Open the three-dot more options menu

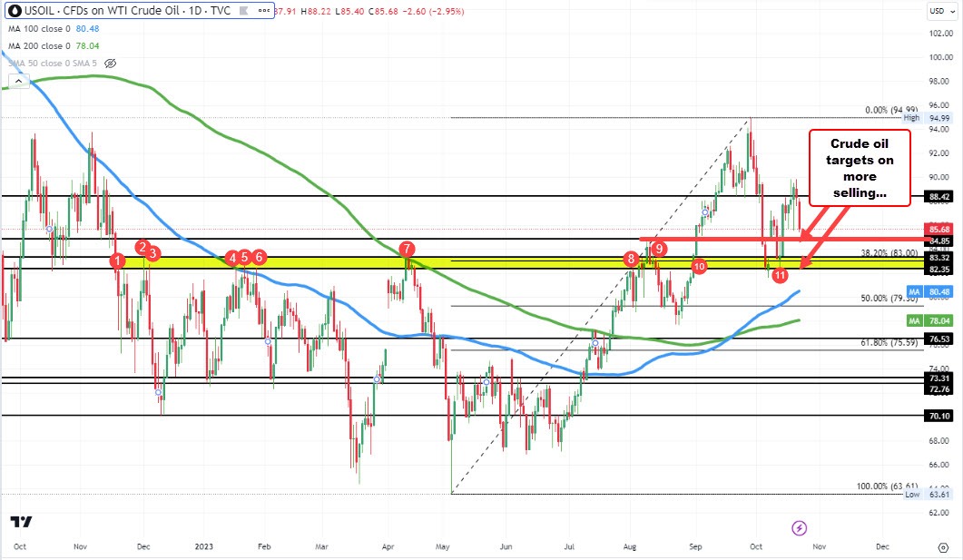coord(263,10)
